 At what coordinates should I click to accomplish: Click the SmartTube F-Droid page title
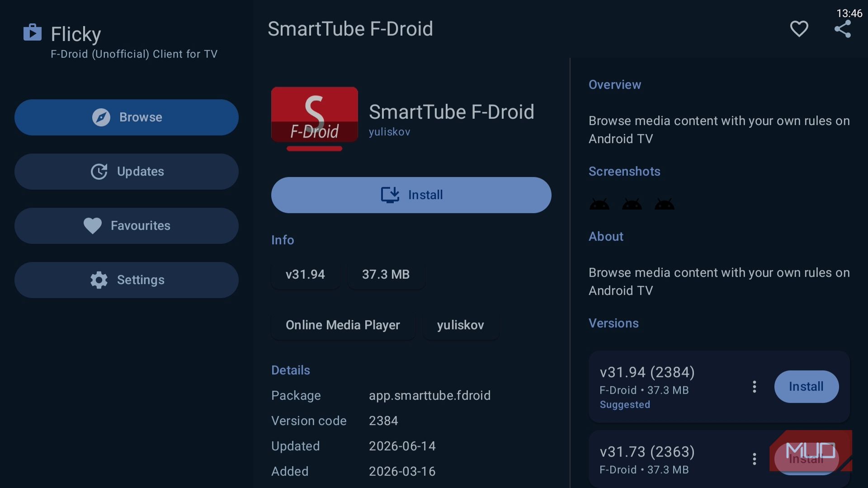[x=350, y=29]
